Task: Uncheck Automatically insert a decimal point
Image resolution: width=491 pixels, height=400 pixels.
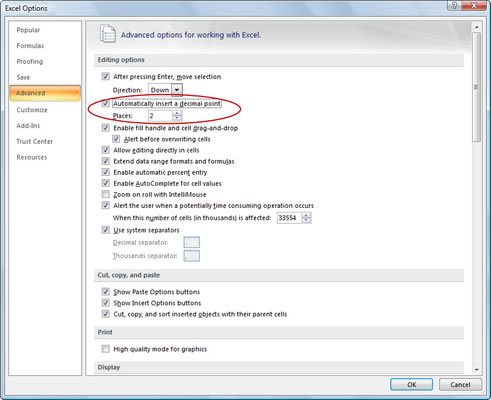Action: (106, 103)
